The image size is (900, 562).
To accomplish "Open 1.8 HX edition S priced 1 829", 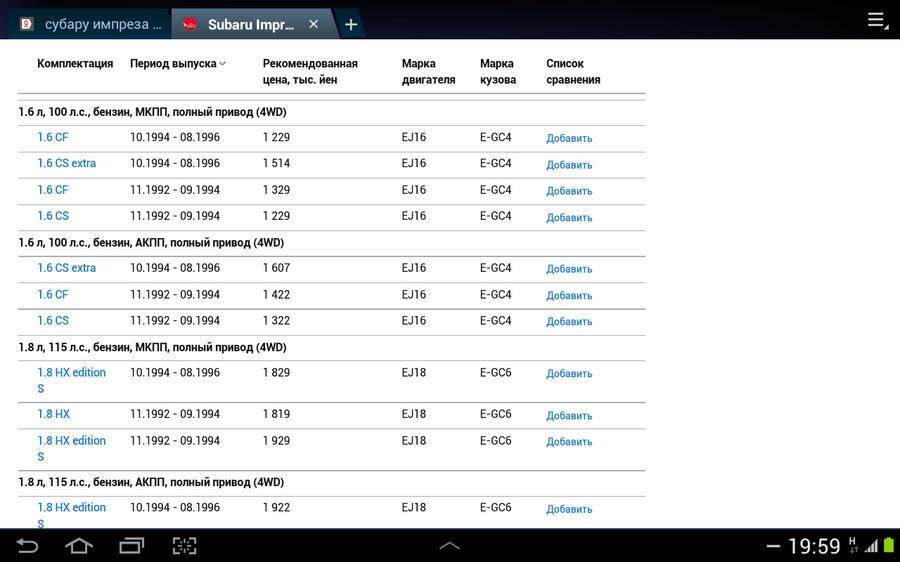I will 72,380.
